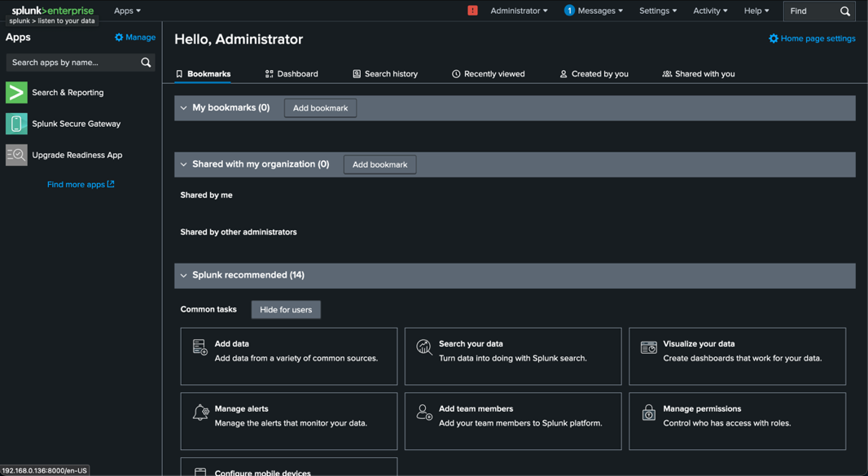Open the Search & Reporting app

click(68, 92)
